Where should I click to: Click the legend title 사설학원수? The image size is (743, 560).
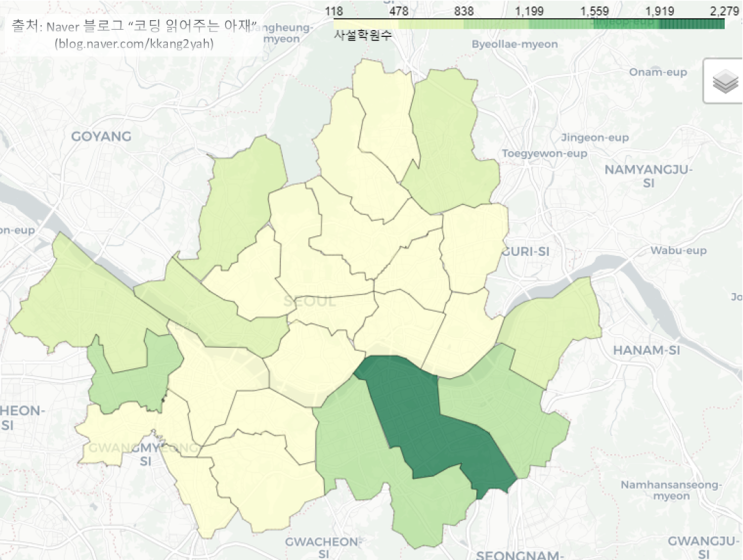pyautogui.click(x=362, y=35)
